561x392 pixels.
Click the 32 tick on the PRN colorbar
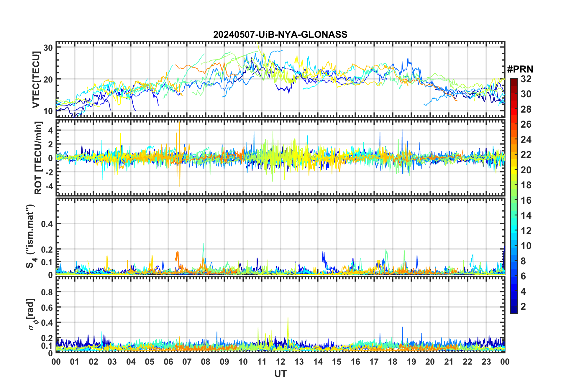click(526, 79)
